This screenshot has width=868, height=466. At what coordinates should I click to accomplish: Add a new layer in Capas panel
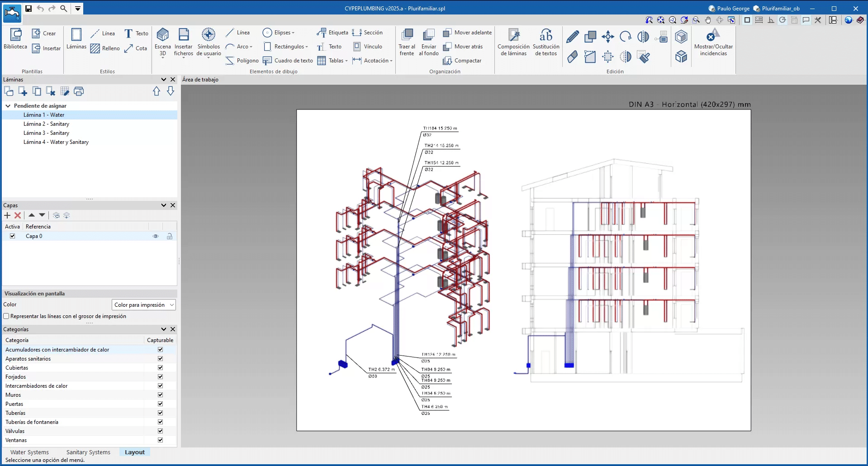(x=7, y=215)
